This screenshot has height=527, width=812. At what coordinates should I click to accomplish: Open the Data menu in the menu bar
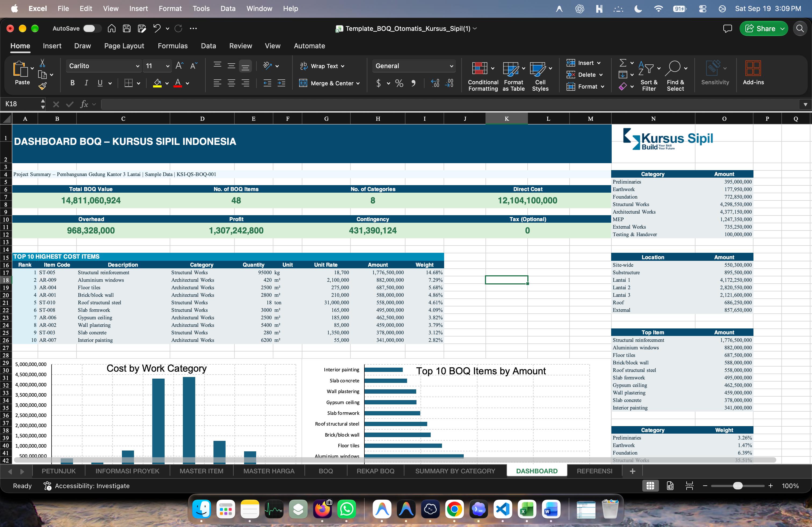tap(227, 9)
